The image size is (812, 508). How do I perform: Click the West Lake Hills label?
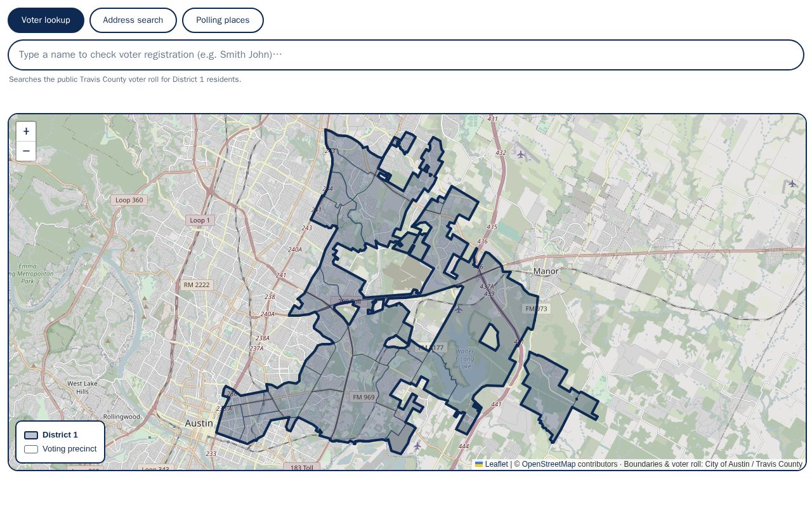[x=82, y=387]
